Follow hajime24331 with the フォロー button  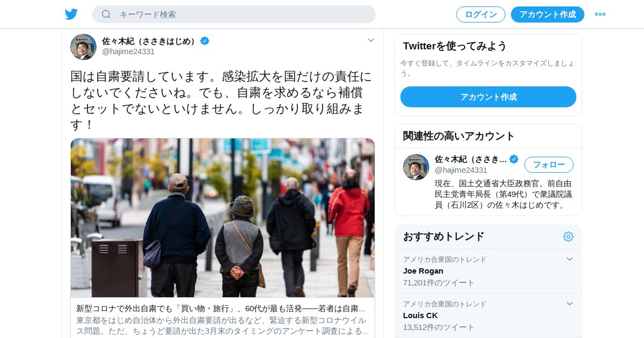549,165
